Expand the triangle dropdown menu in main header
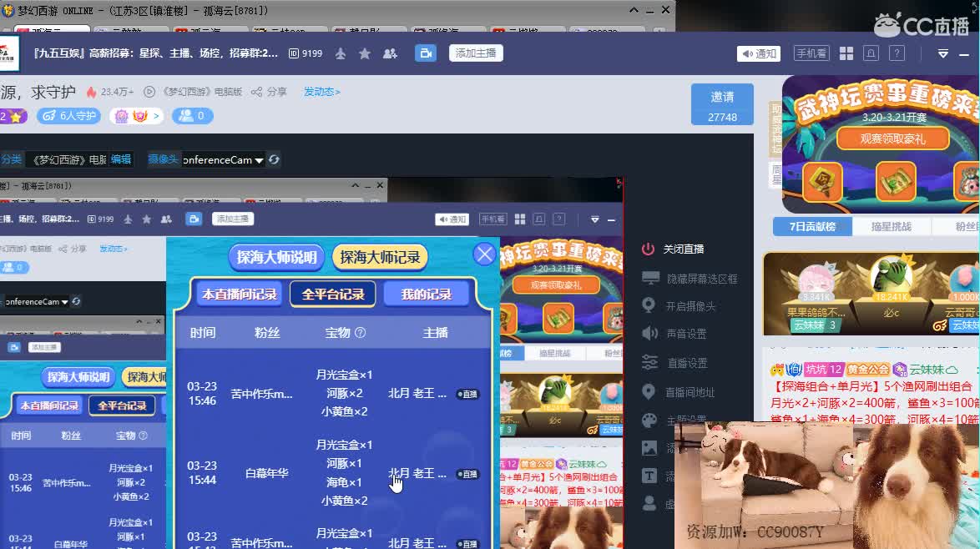 coord(943,54)
